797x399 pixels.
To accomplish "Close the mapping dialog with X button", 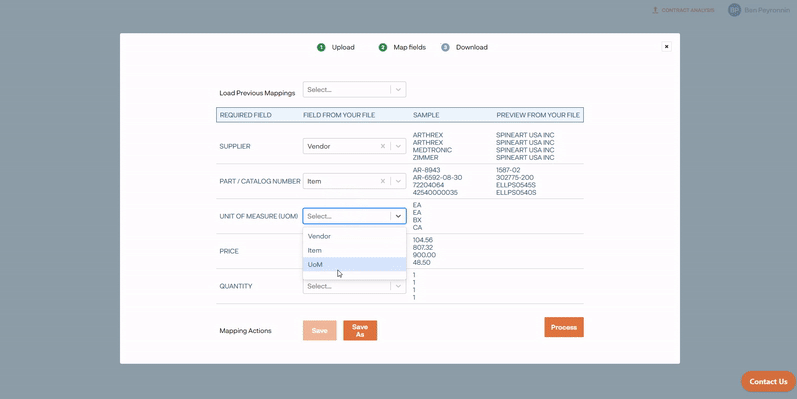I will [666, 47].
